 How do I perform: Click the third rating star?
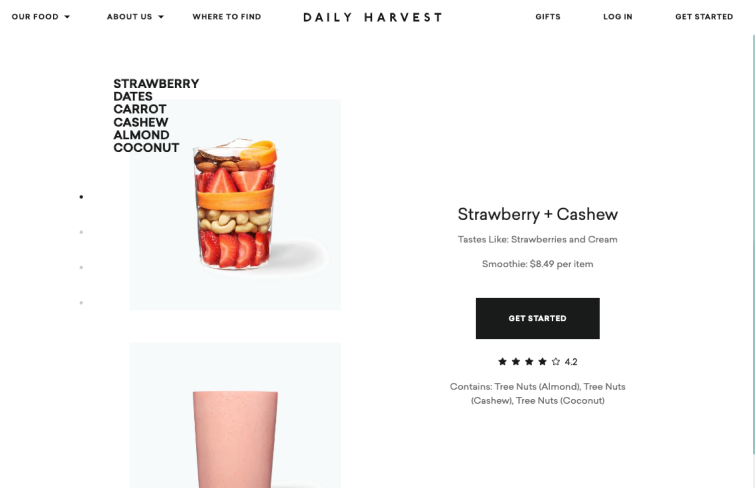[x=529, y=361]
